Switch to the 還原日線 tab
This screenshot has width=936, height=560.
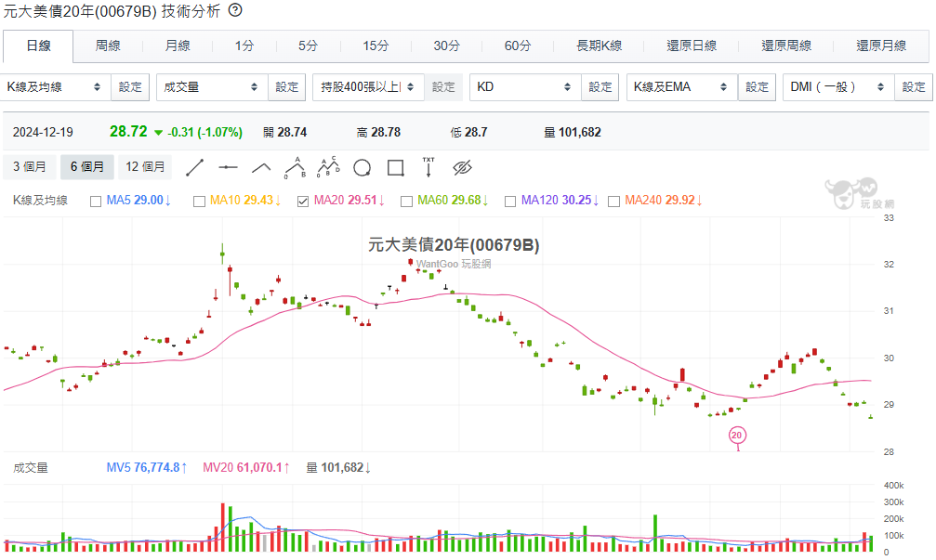click(x=692, y=46)
